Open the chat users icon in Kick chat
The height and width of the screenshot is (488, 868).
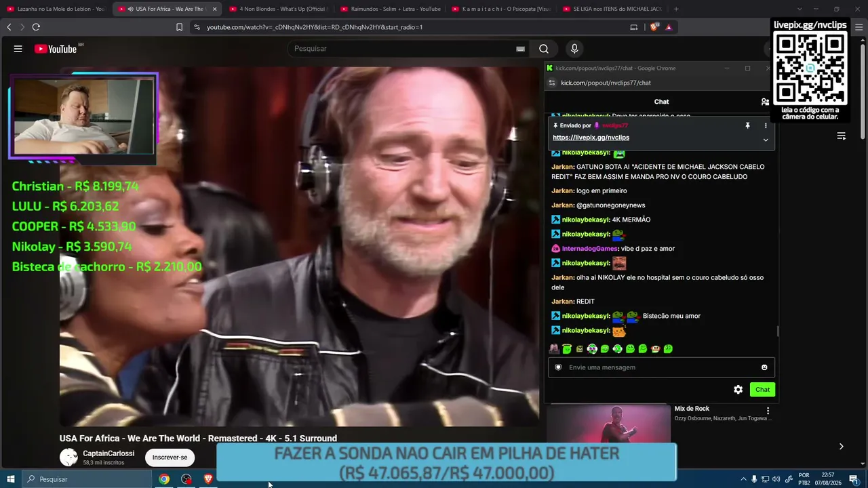[x=765, y=102]
